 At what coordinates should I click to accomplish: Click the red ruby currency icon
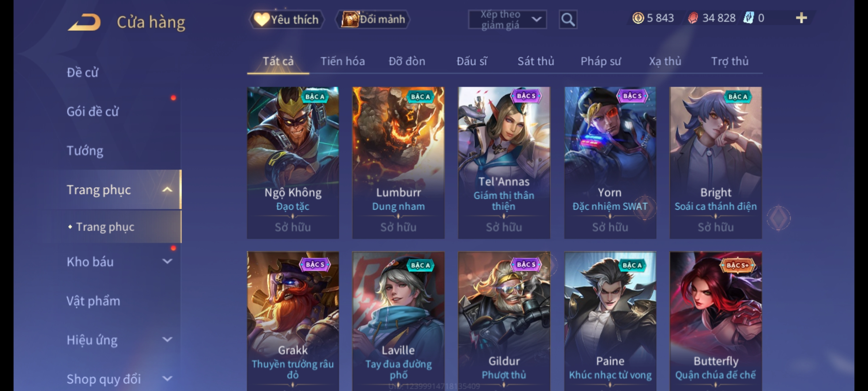(693, 18)
